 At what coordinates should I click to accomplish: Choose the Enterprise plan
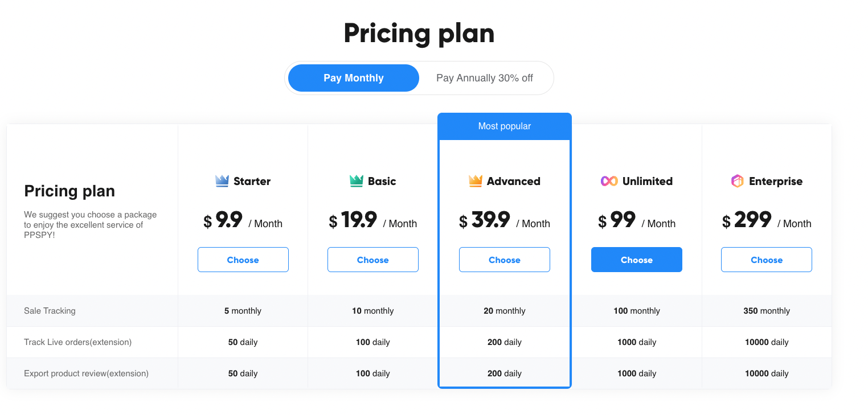point(766,260)
